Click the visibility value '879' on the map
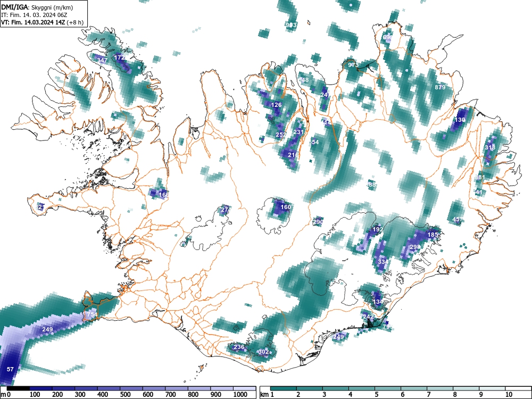This screenshot has width=532, height=399. click(440, 87)
